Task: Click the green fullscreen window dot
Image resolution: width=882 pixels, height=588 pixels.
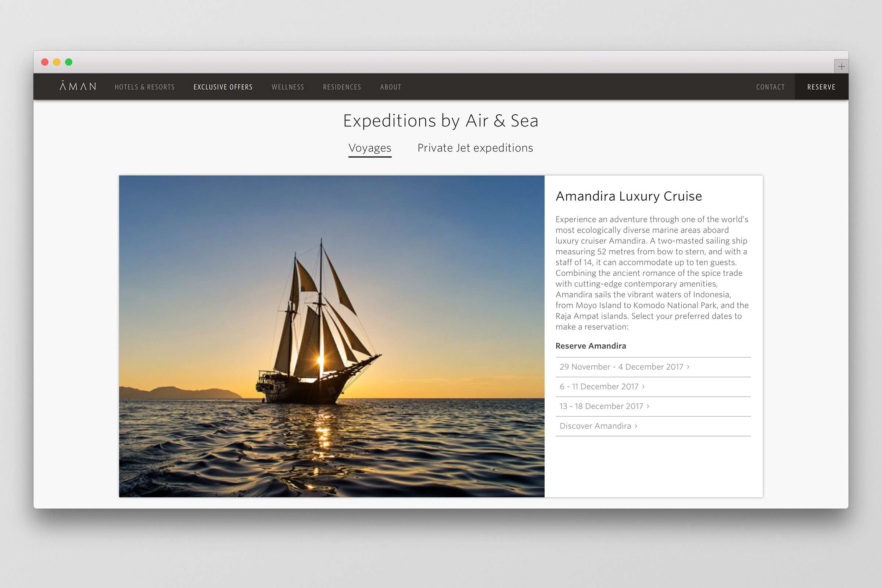Action: click(x=69, y=62)
